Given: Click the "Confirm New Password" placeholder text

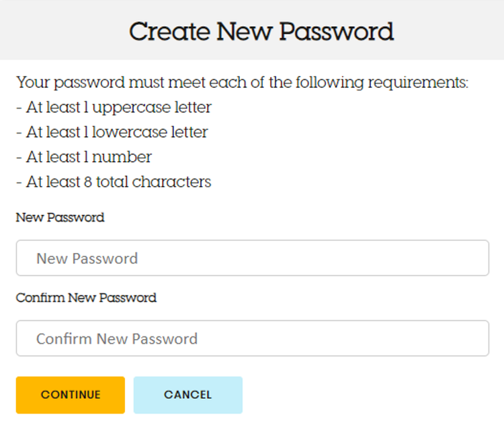Looking at the screenshot, I should pyautogui.click(x=117, y=338).
